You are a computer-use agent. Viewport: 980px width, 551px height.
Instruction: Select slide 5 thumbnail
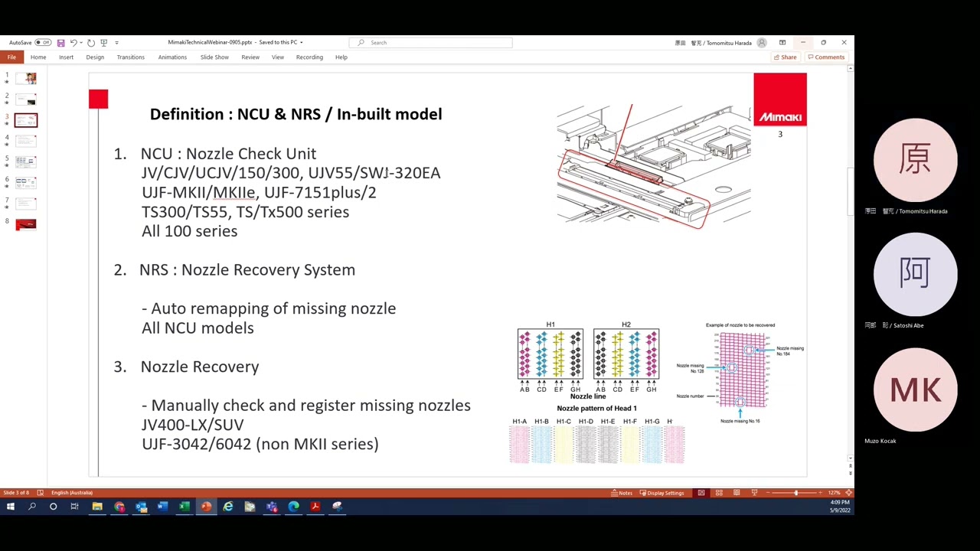(x=26, y=161)
